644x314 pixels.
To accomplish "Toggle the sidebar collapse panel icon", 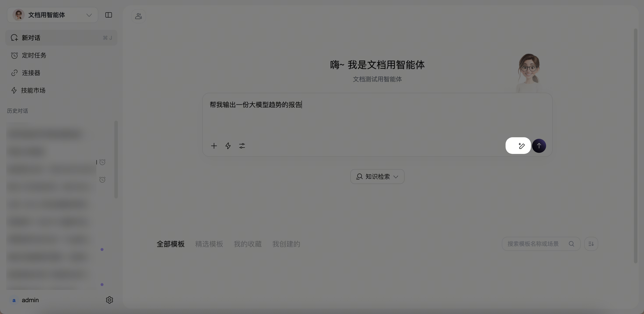I will point(108,15).
